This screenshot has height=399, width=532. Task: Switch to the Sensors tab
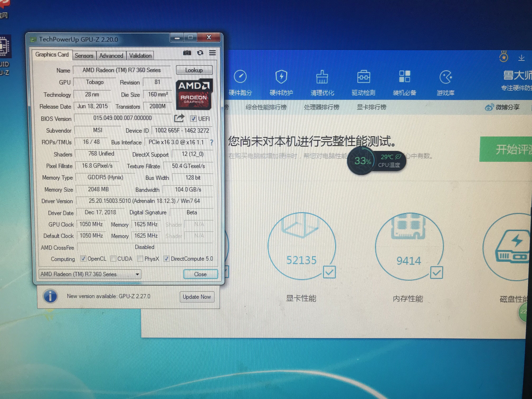(84, 56)
